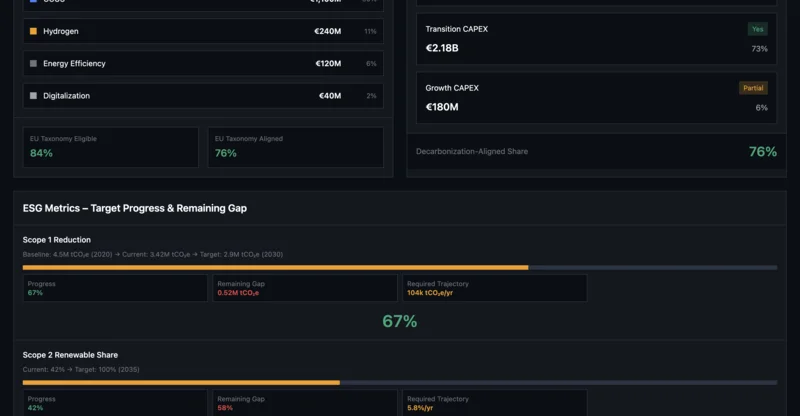Click the Partial badge on Growth CAPEX

(x=753, y=88)
